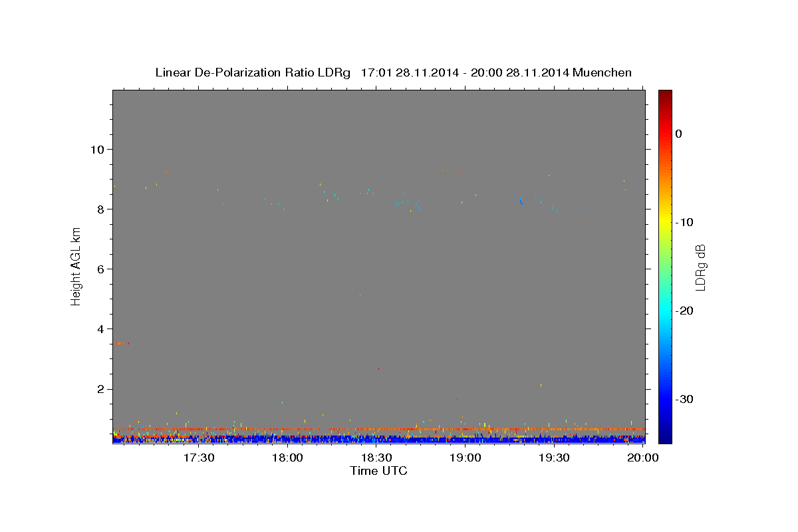Screen dimensions: 798x532
Task: Click the Time UTC axis title
Action: (378, 471)
